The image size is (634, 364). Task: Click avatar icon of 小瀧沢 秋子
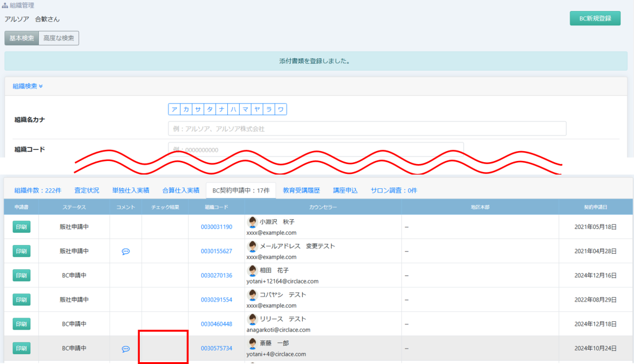253,222
